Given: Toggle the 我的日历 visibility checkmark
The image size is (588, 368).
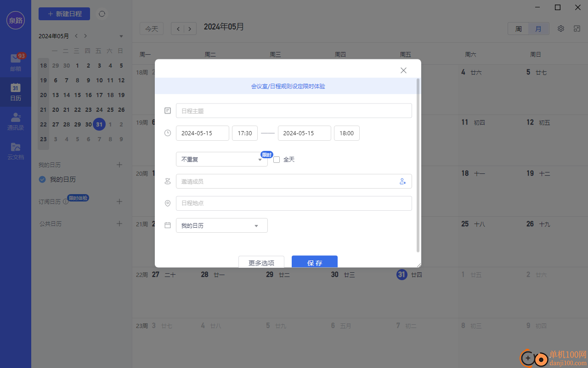Looking at the screenshot, I should [x=42, y=179].
